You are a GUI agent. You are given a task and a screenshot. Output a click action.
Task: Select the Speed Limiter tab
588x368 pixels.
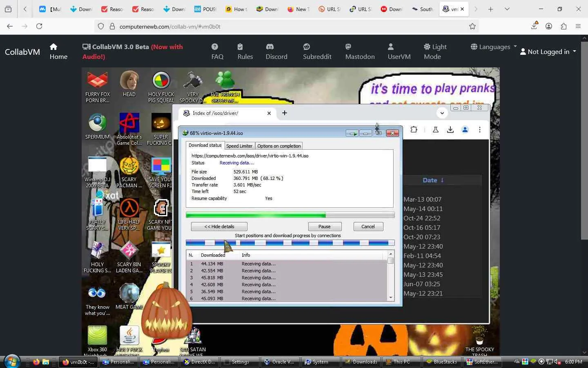tap(239, 146)
